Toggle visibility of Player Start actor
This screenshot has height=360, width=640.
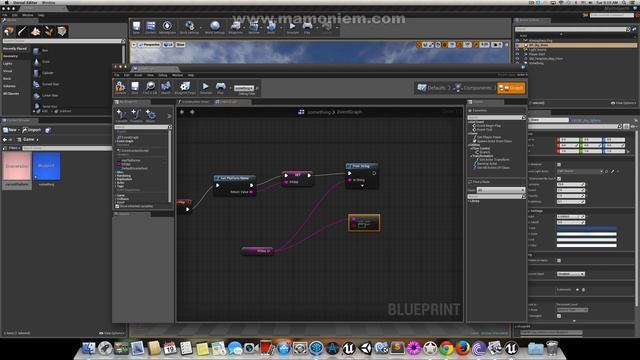click(x=517, y=54)
